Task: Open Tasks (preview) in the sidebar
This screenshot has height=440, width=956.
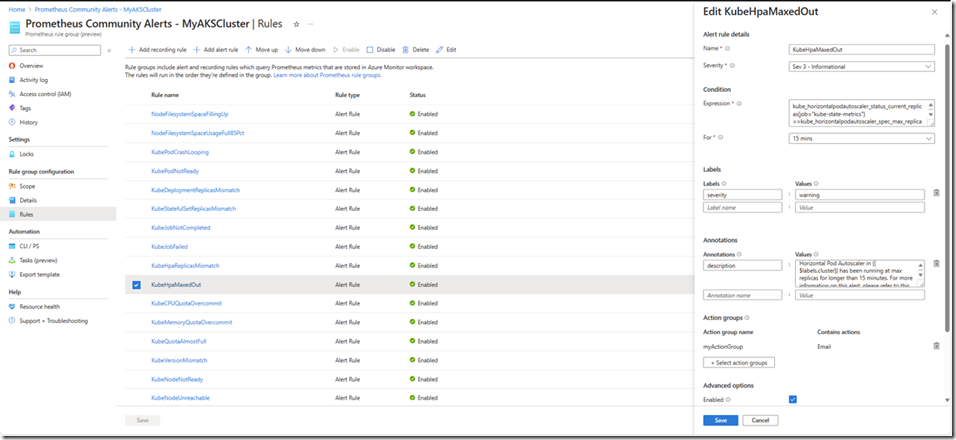Action: (x=39, y=260)
